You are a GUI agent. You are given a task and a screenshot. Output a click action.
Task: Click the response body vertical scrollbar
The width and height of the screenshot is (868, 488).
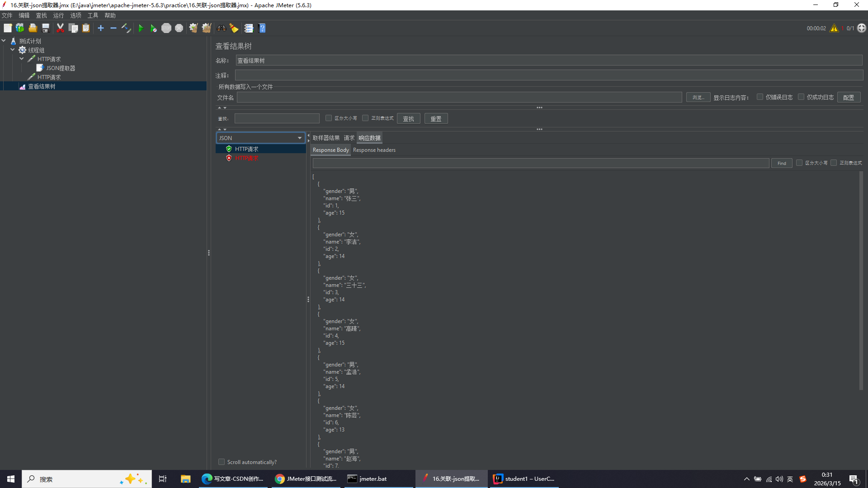(861, 280)
